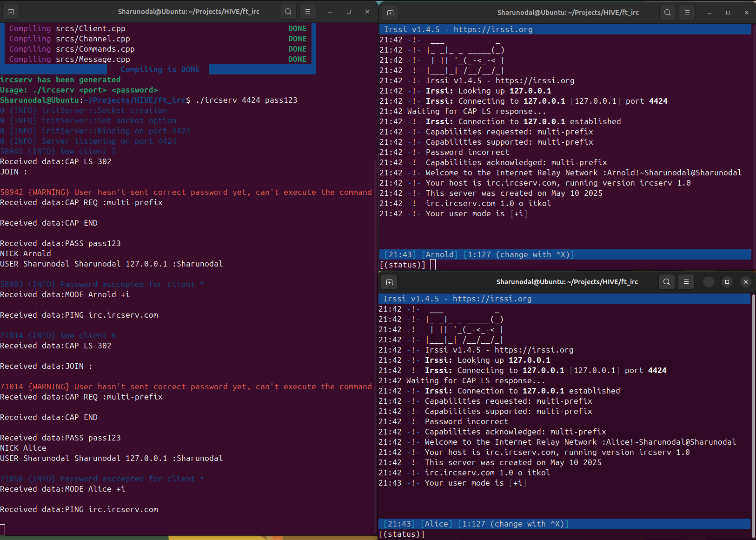The height and width of the screenshot is (540, 756).
Task: Click the left terminal scrollbar
Action: coord(375,347)
